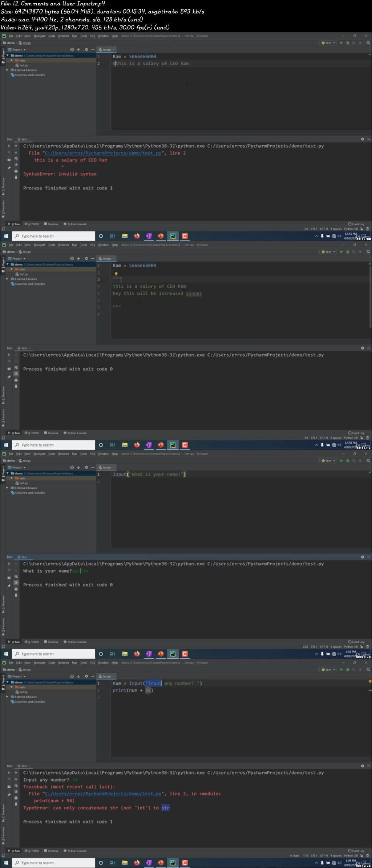Click the Search Everywhere magnifier in the SyntaxError frame
Image resolution: width=372 pixels, height=868 pixels.
click(368, 43)
